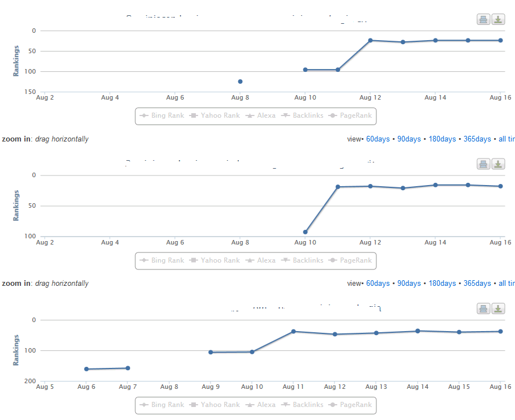Print the bottom rankings chart

pos(483,308)
